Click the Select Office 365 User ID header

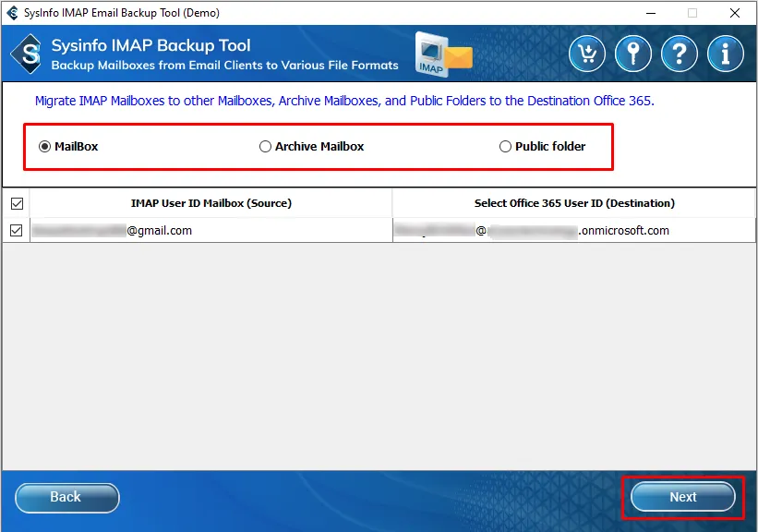(x=573, y=203)
